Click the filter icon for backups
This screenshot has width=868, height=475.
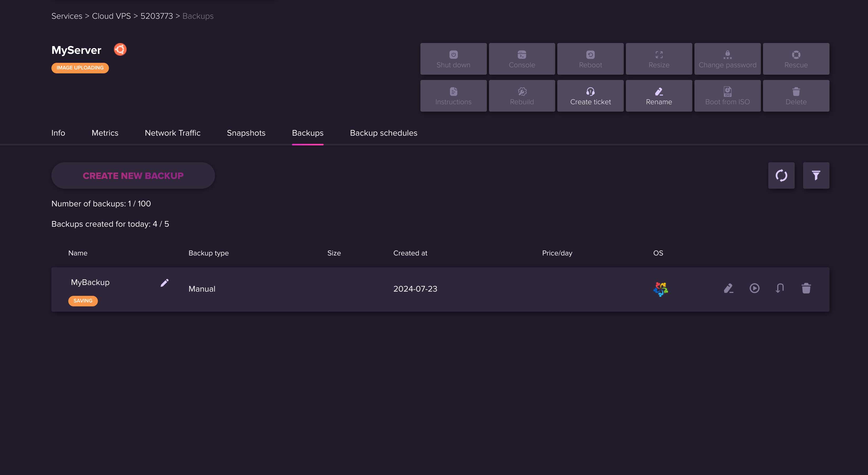[x=816, y=175]
